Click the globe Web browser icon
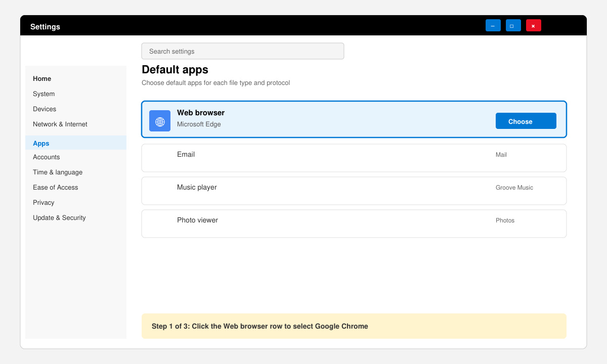Image resolution: width=607 pixels, height=364 pixels. click(x=160, y=121)
